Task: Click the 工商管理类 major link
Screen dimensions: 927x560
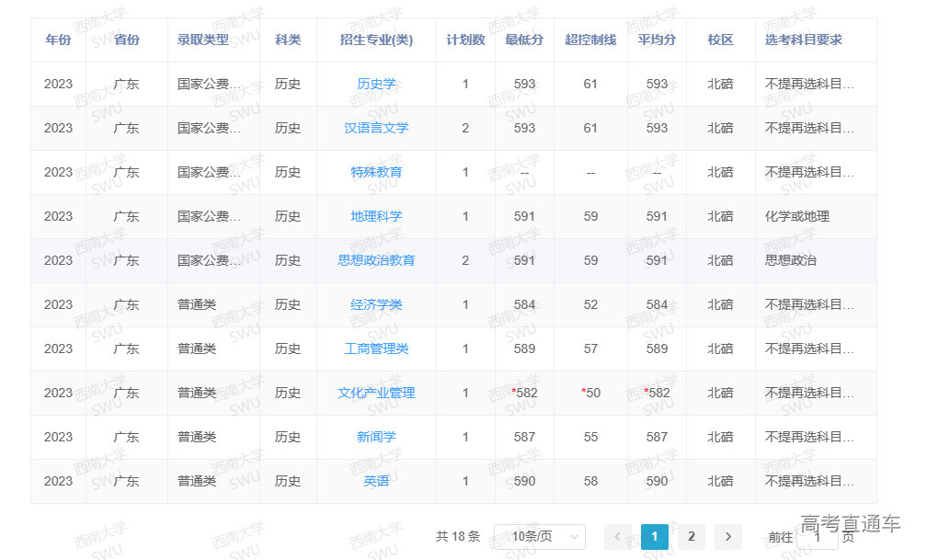Action: pos(376,349)
